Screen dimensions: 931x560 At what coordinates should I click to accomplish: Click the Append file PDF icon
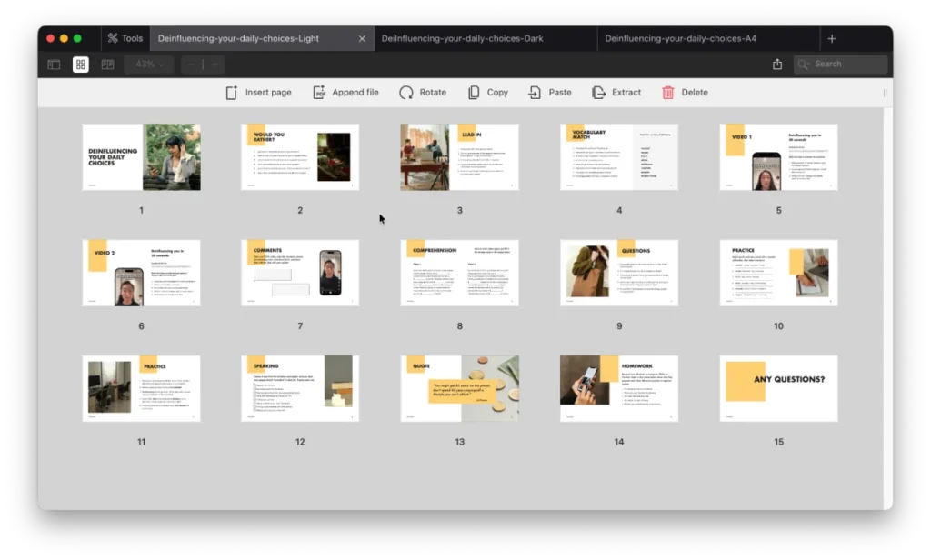319,92
